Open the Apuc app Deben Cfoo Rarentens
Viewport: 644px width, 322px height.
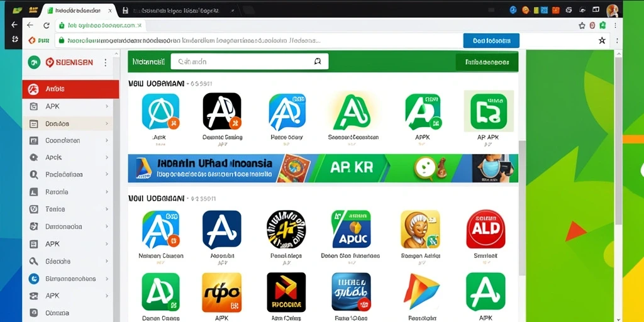tap(351, 229)
